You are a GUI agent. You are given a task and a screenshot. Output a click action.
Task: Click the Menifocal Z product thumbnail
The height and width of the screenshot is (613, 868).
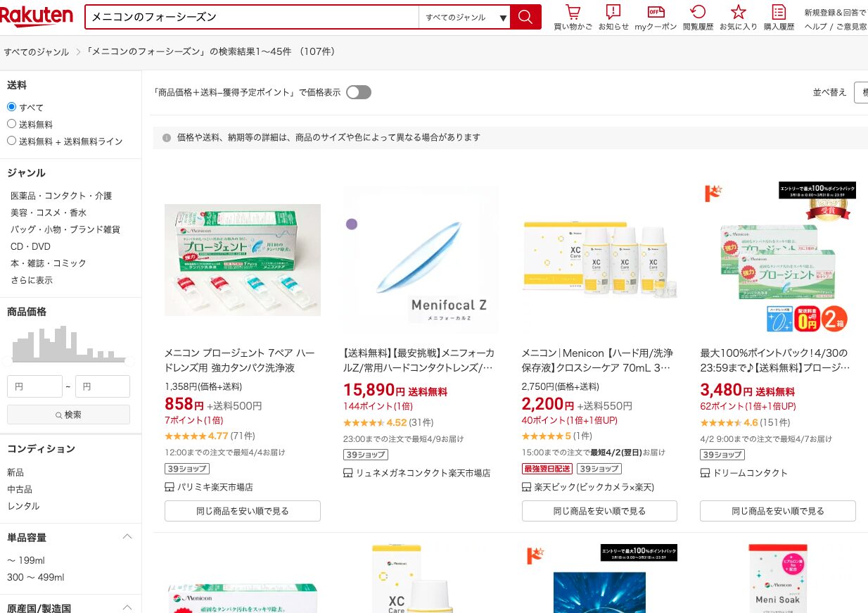421,259
